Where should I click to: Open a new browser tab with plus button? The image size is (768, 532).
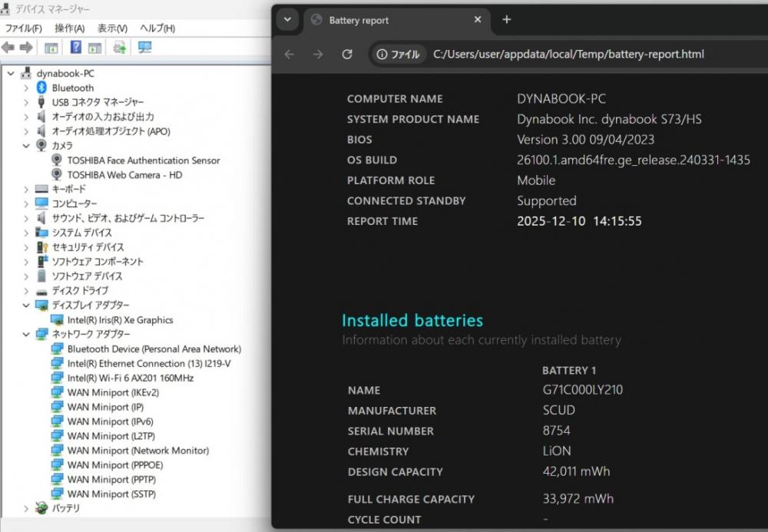tap(507, 20)
